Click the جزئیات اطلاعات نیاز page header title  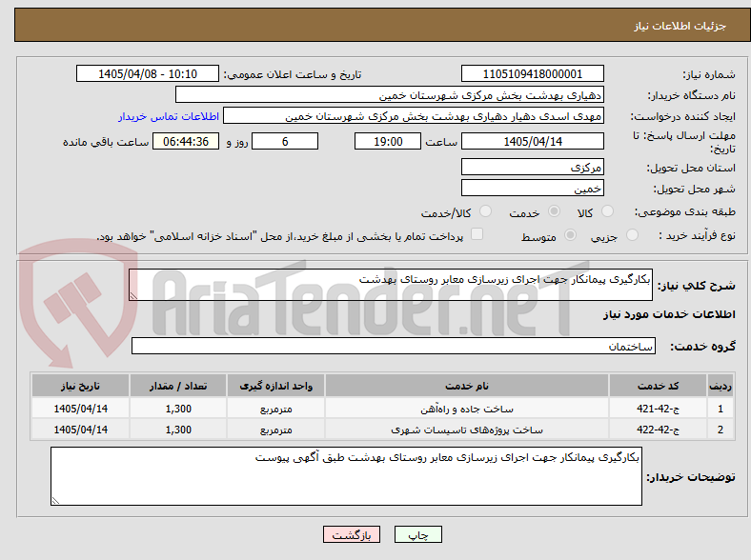(x=680, y=26)
